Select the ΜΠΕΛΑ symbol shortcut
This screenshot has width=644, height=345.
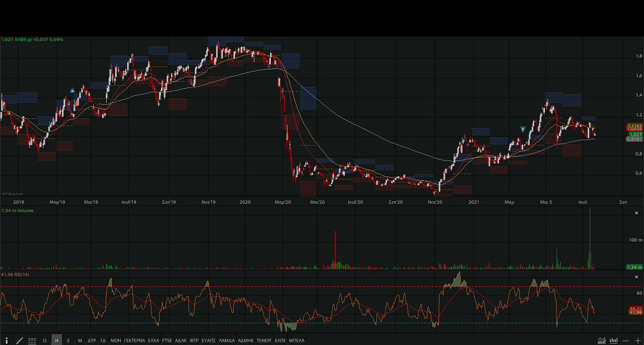coord(297,341)
